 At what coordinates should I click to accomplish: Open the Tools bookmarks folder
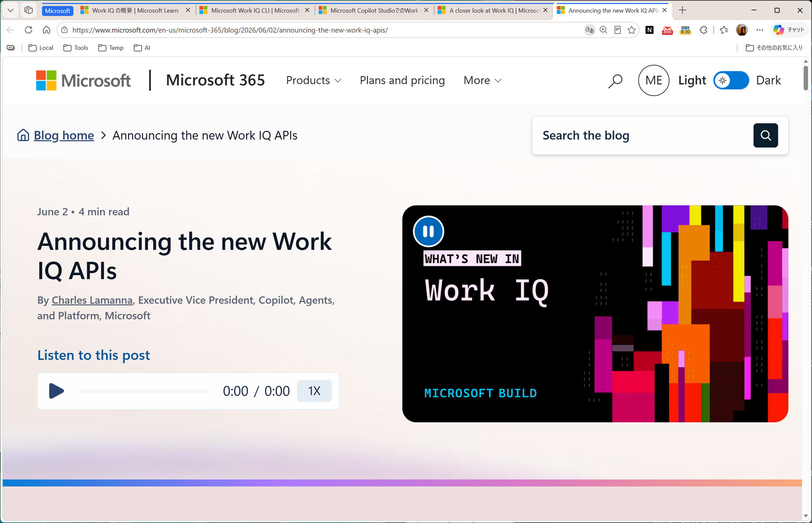tap(76, 48)
